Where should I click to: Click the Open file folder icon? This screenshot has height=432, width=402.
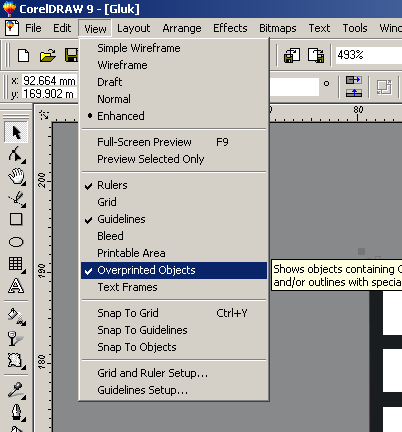[48, 55]
